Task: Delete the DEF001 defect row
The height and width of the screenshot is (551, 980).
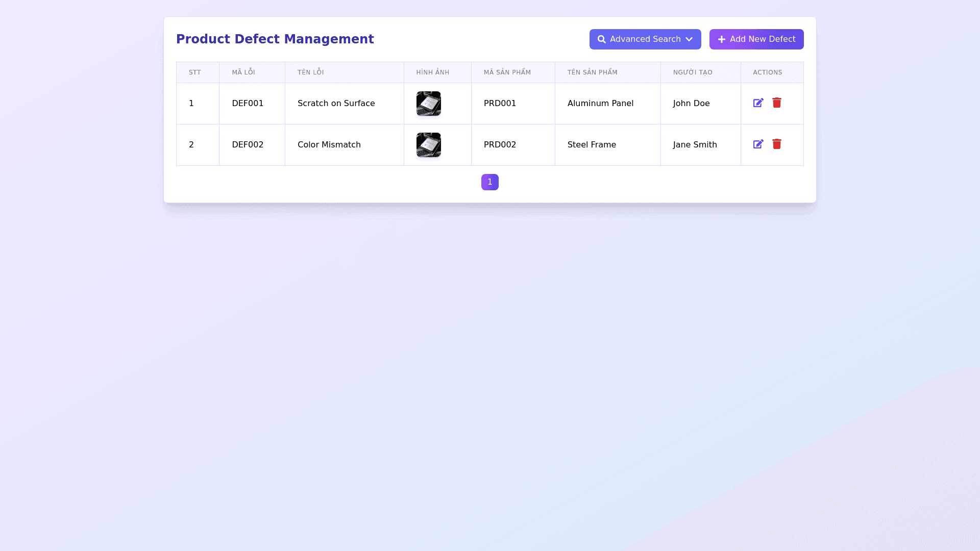Action: (x=776, y=103)
